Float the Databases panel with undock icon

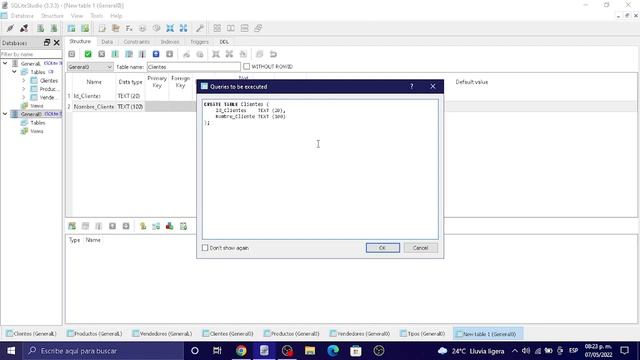tap(47, 42)
